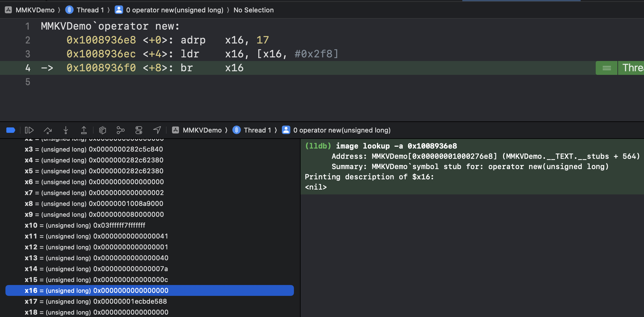Select the x16 register row
This screenshot has width=644, height=317.
tap(149, 290)
